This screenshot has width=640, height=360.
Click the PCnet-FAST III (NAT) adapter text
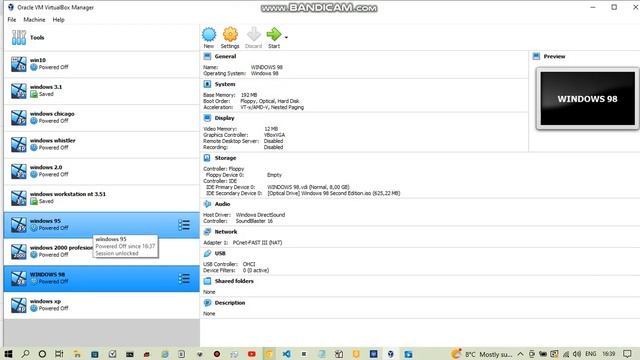257,242
